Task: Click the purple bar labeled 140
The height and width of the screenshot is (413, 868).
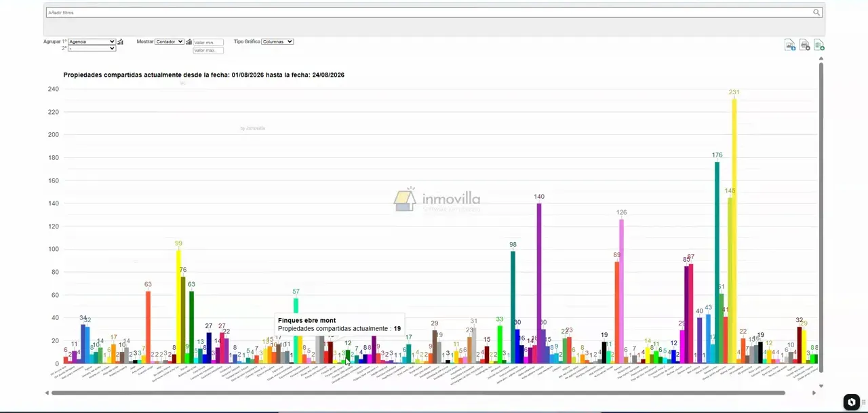Action: tap(539, 283)
